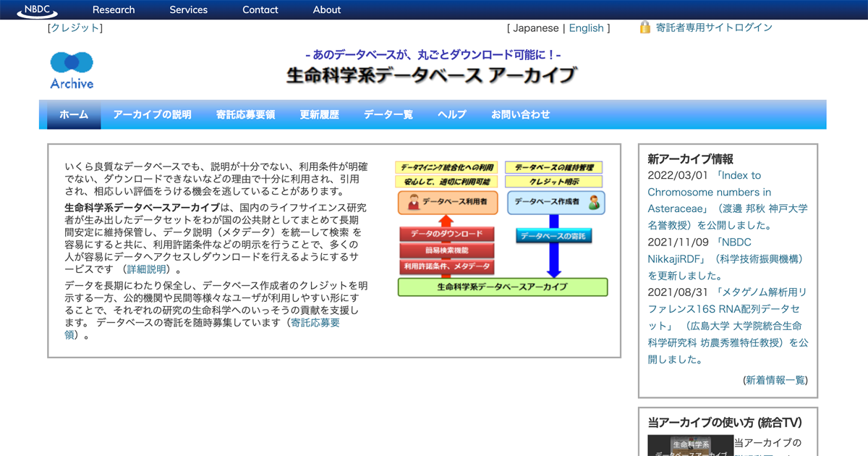Open the Contact menu item
The height and width of the screenshot is (456, 868).
(x=260, y=10)
